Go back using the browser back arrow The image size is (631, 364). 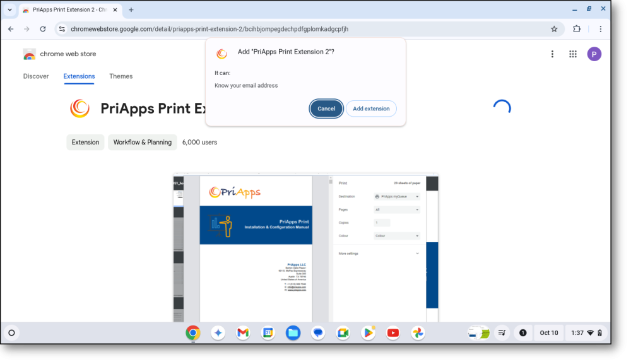11,29
